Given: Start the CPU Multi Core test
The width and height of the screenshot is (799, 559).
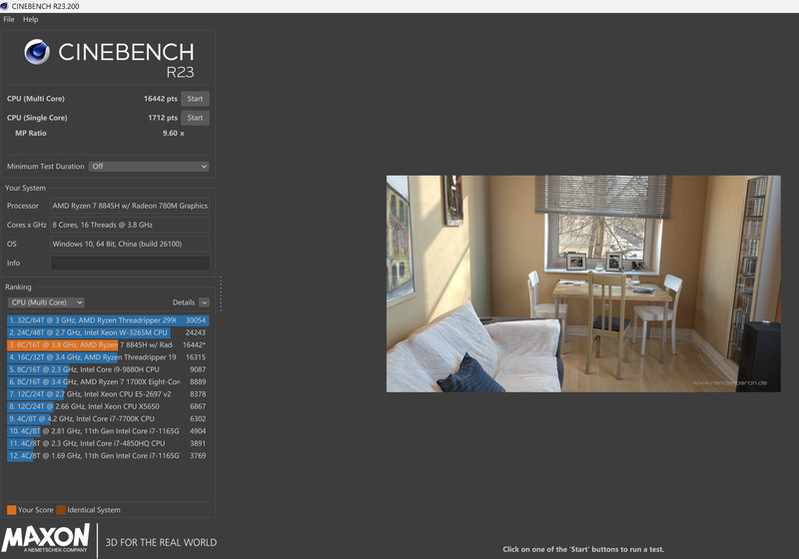Looking at the screenshot, I should click(195, 99).
